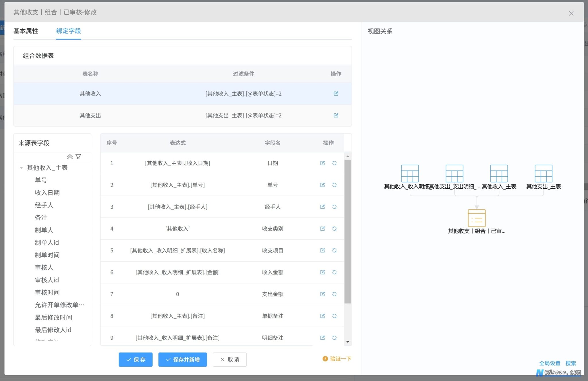The image size is (588, 381).
Task: Select 收入日期 in source field tree
Action: [x=47, y=193]
